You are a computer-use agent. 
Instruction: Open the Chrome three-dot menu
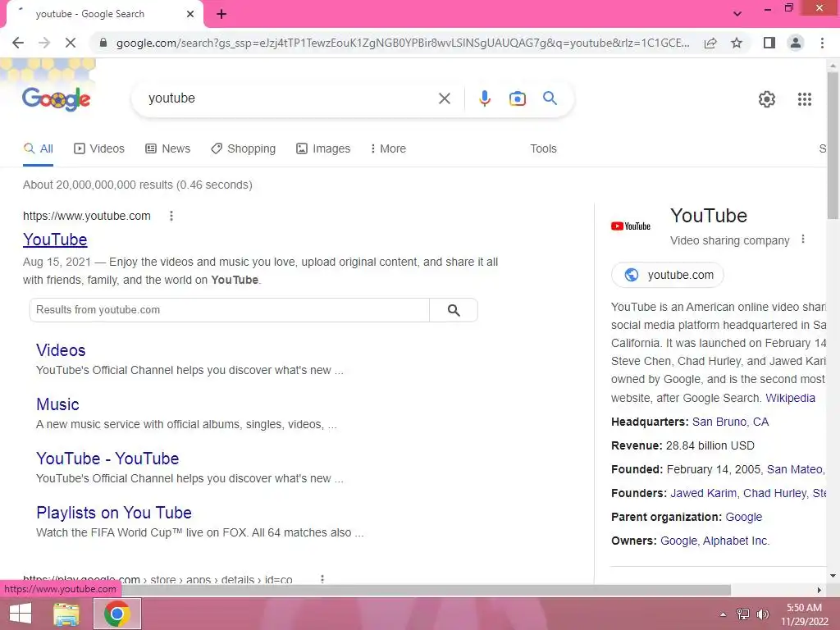point(822,43)
